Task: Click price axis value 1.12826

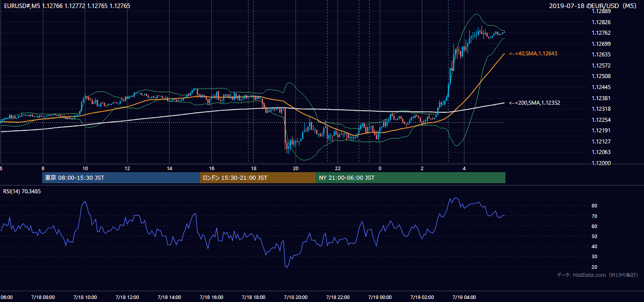Action: click(x=601, y=22)
